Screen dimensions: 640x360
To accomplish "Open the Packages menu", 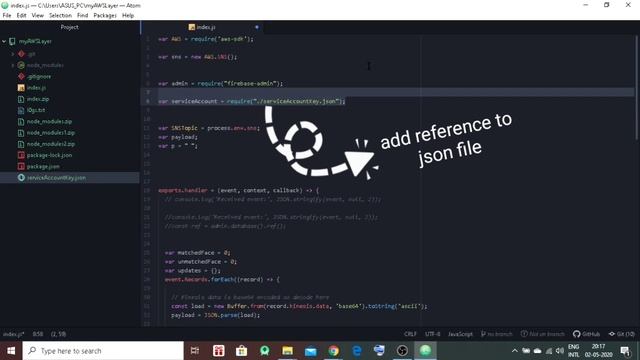I will 105,16.
